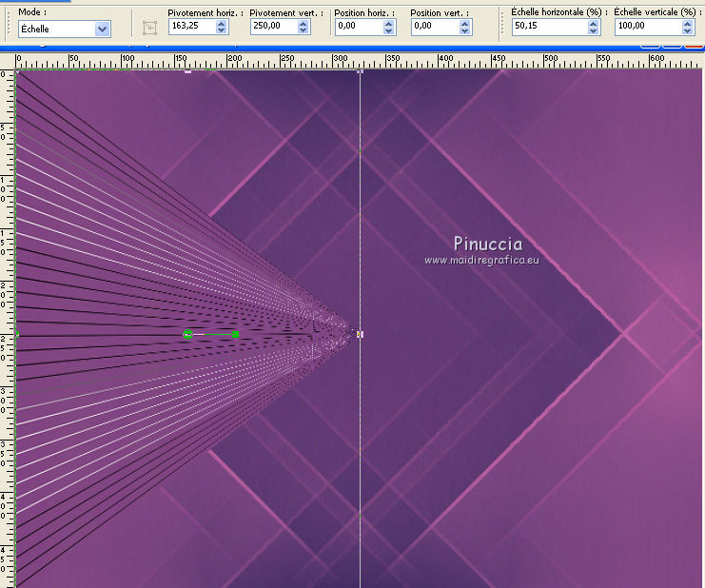Click the Échelle horizontale (%) value field
This screenshot has width=705, height=588.
[x=550, y=26]
